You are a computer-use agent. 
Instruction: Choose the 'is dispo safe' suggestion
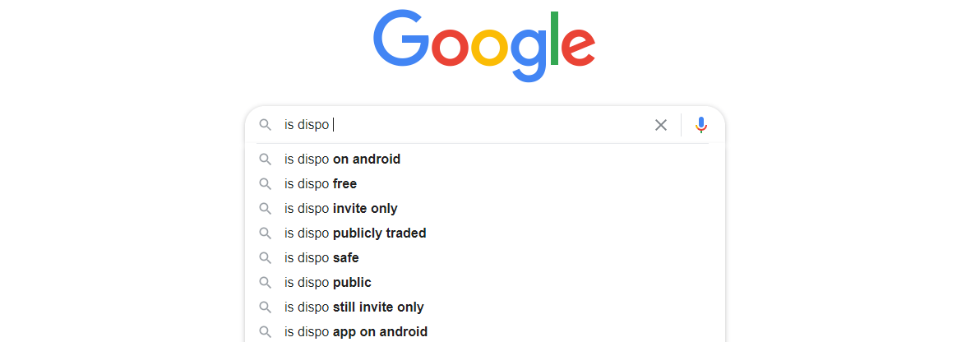tap(485, 257)
